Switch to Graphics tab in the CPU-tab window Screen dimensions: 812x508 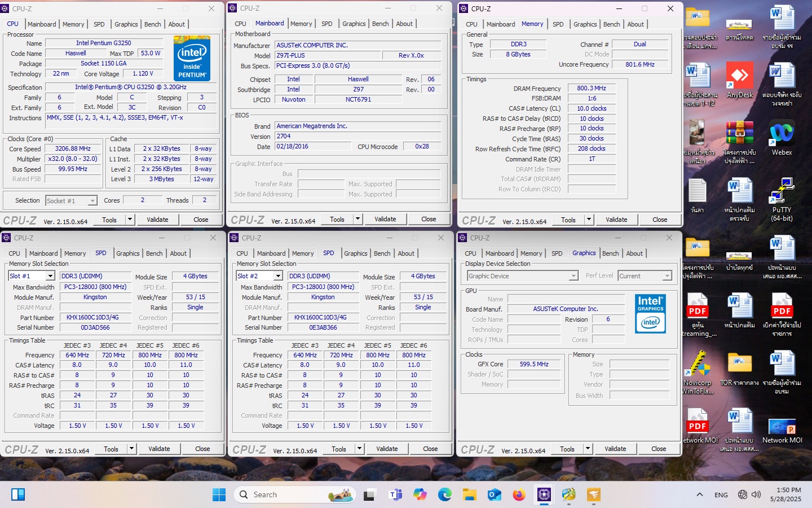click(126, 24)
